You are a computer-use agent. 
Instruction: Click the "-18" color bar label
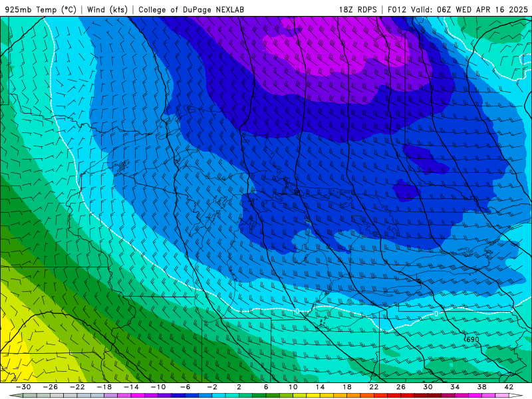tap(104, 387)
